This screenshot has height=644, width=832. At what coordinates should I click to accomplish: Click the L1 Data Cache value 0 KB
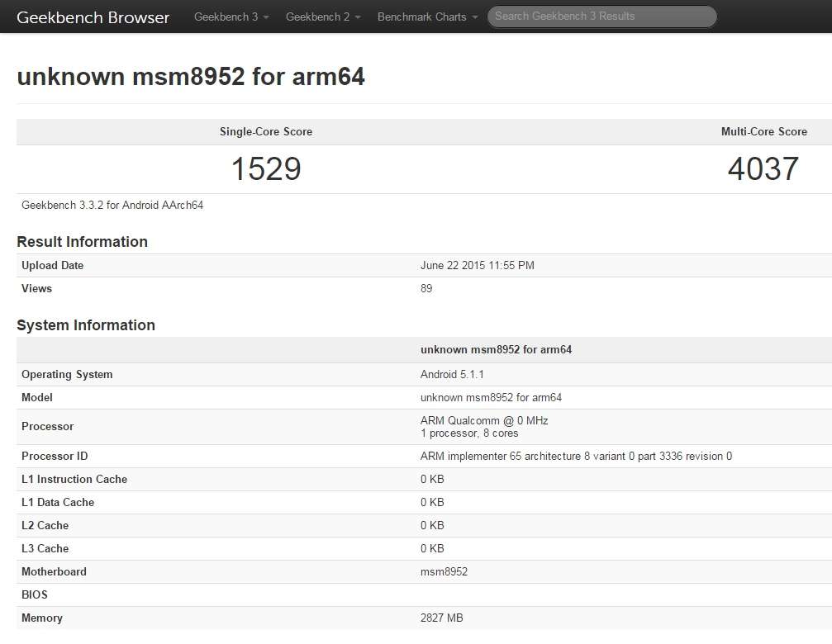pos(432,503)
